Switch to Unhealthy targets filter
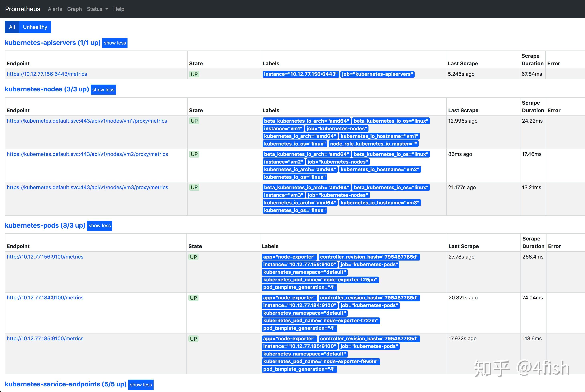The height and width of the screenshot is (392, 585). point(35,27)
